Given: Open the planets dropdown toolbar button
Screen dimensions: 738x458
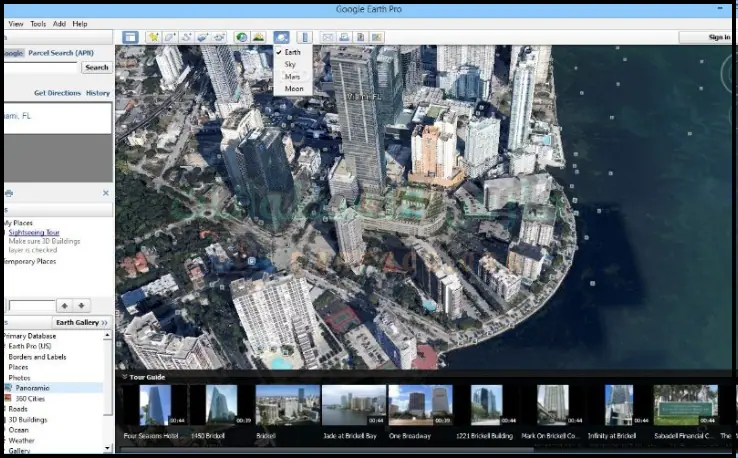Looking at the screenshot, I should (282, 37).
